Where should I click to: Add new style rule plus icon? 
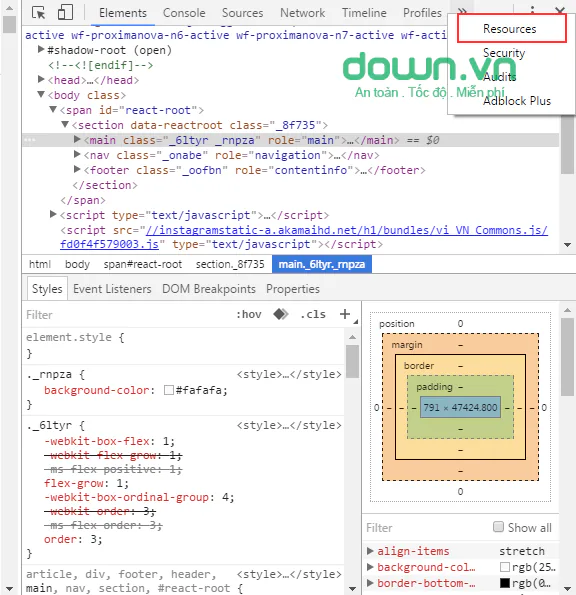tap(345, 314)
